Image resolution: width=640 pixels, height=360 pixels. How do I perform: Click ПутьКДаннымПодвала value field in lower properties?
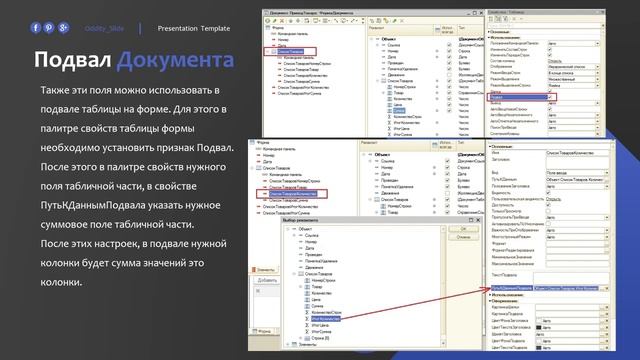566,288
